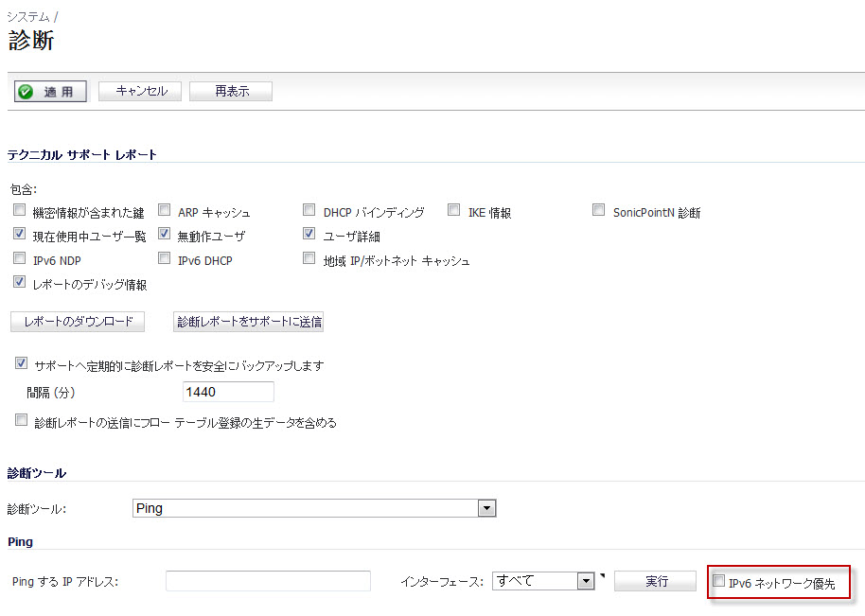865x616 pixels.
Task: Uncheck periodic backup サポートへ定期的 checkbox
Action: 21,363
